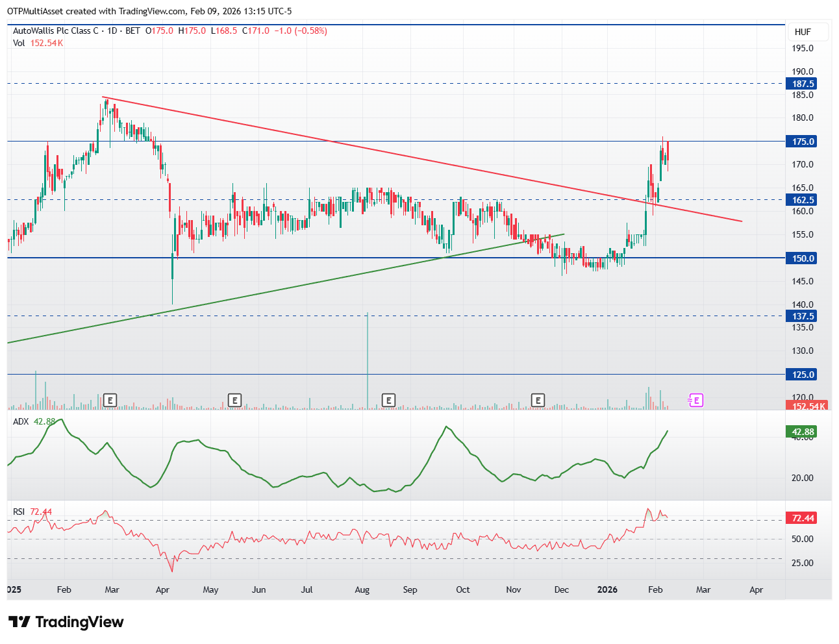Image resolution: width=839 pixels, height=644 pixels.
Task: Click the green ADX value tag 42.88
Action: click(803, 432)
